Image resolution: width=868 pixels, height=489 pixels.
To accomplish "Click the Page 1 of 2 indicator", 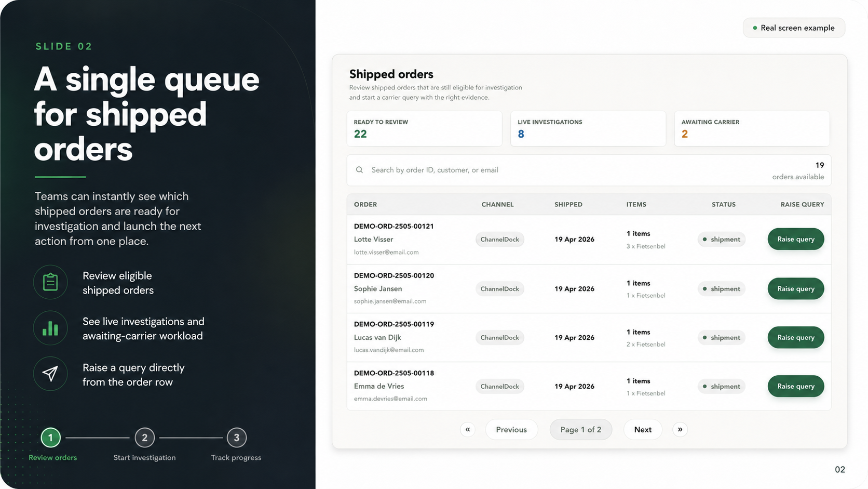I will [x=581, y=429].
